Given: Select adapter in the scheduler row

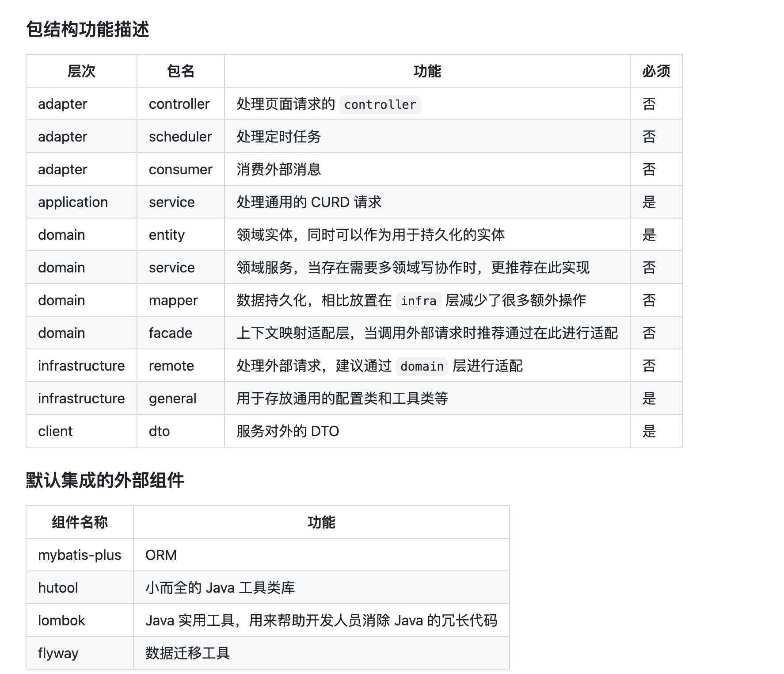Looking at the screenshot, I should point(62,137).
